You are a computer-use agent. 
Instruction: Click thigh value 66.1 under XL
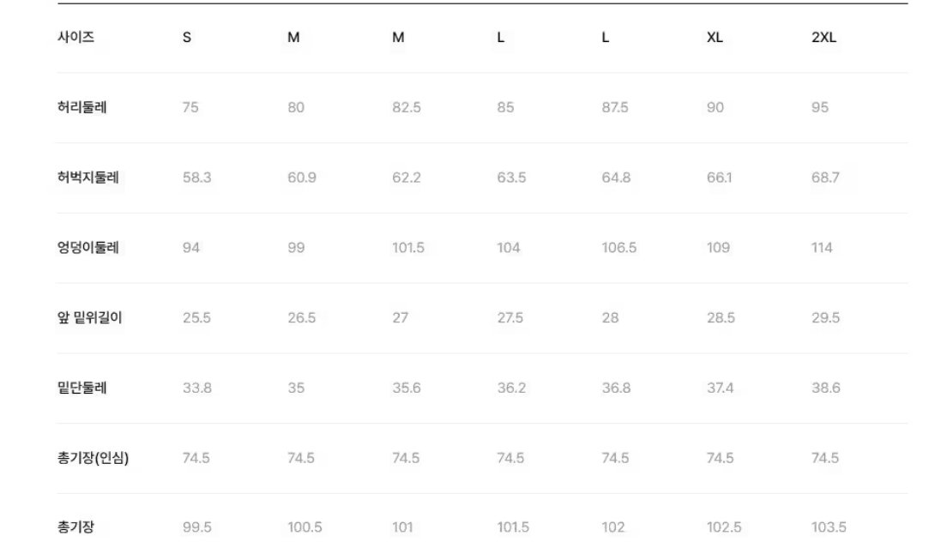719,178
